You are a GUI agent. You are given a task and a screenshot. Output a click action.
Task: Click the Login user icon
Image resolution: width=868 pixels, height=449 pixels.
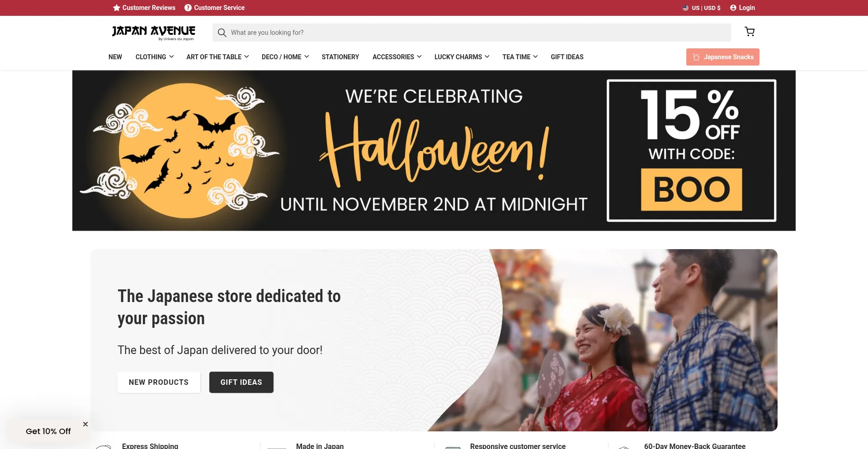coord(733,8)
